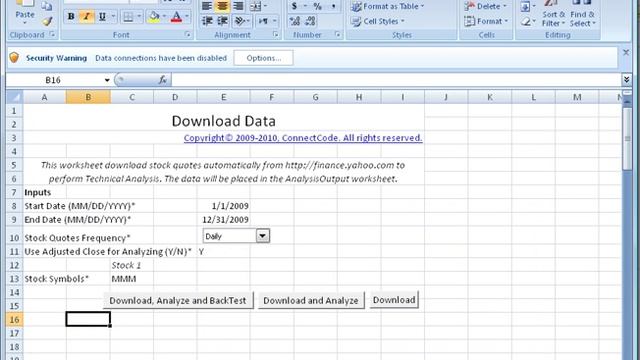
Task: Apply cell Borders button
Action: click(x=128, y=17)
